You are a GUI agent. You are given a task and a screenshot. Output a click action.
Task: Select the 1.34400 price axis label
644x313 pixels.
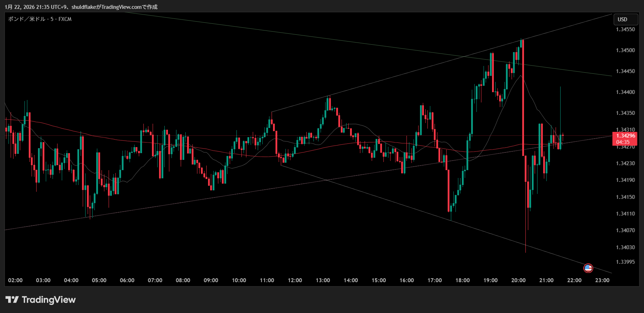click(x=625, y=92)
